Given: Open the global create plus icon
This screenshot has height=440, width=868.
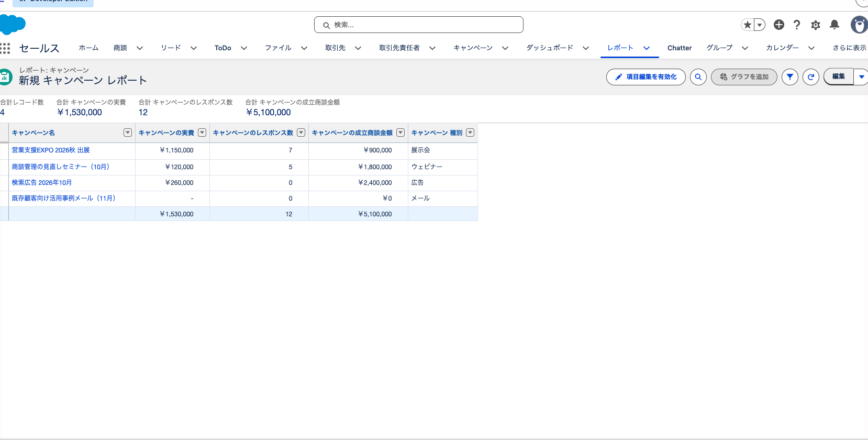Looking at the screenshot, I should [779, 25].
